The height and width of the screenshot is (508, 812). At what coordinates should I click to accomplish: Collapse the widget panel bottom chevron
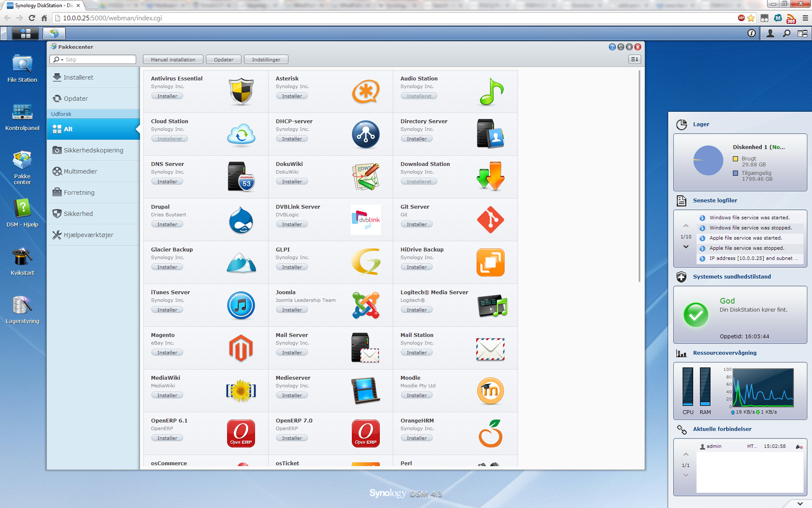[800, 503]
